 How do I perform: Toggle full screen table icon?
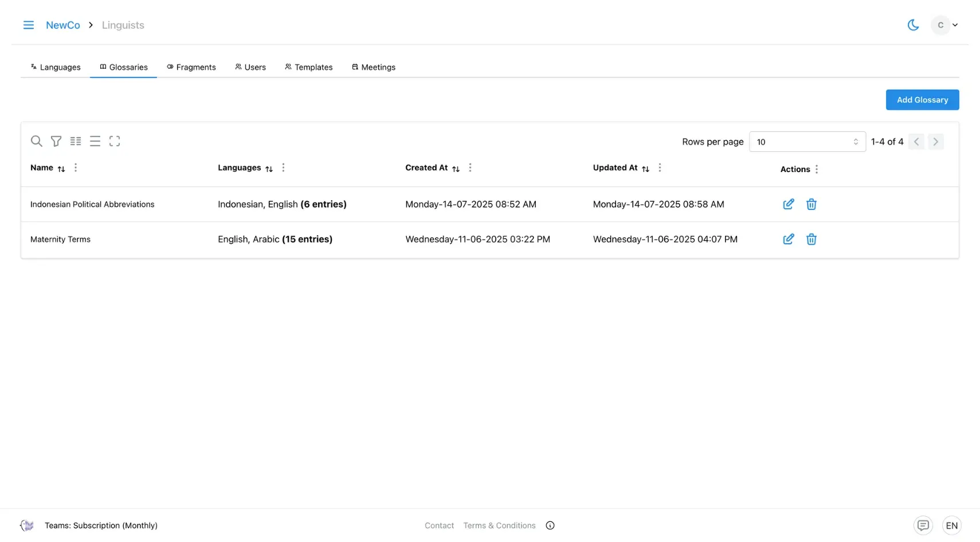115,141
